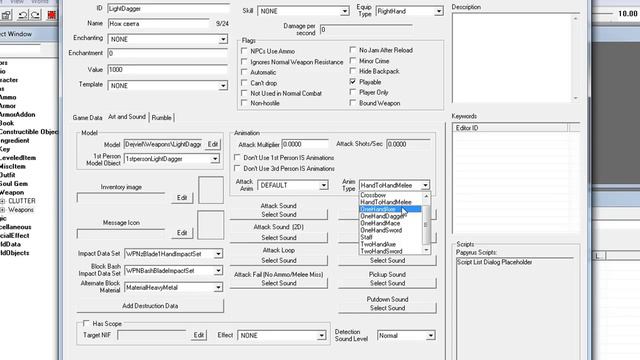
Task: Open the empty Inventory image preview box
Action: click(211, 190)
